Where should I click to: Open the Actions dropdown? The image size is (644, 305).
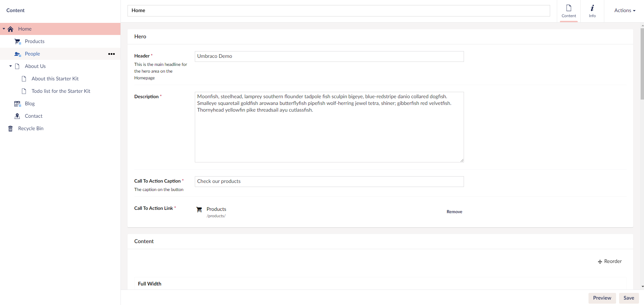(624, 10)
